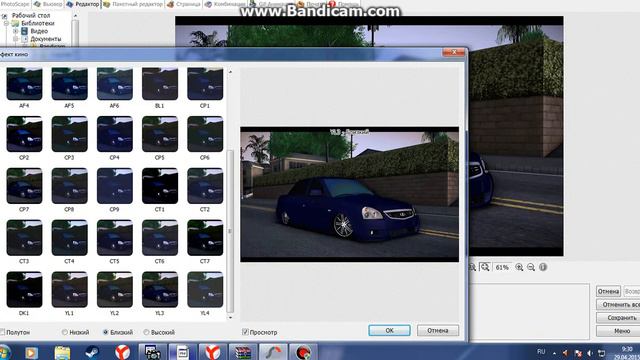Viewport: 640px width, 360px height.
Task: Confirm the film effect with OK
Action: (389, 330)
